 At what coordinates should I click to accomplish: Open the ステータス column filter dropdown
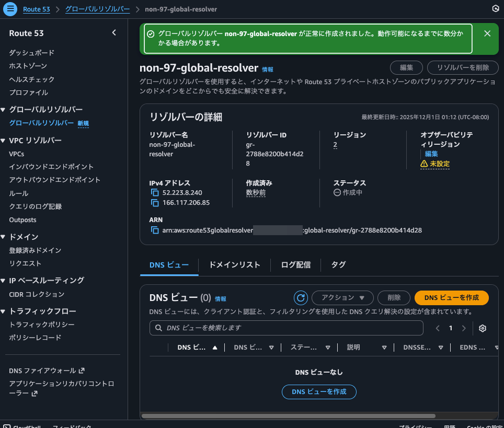point(327,347)
